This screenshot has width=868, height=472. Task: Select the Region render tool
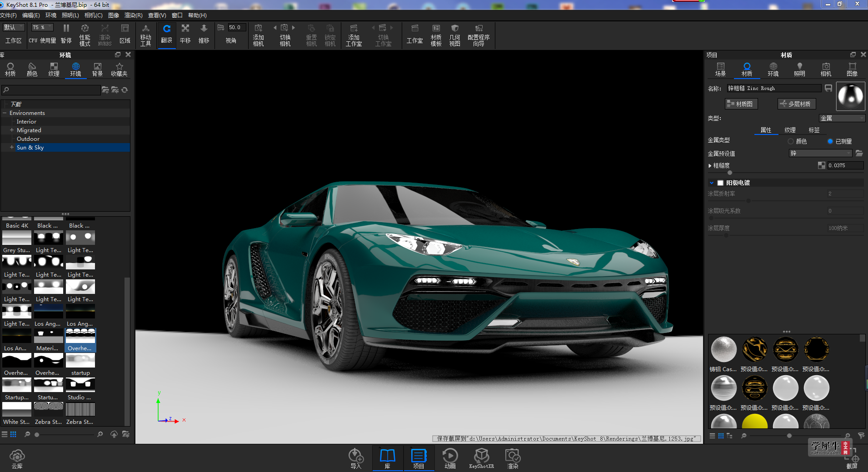point(125,35)
